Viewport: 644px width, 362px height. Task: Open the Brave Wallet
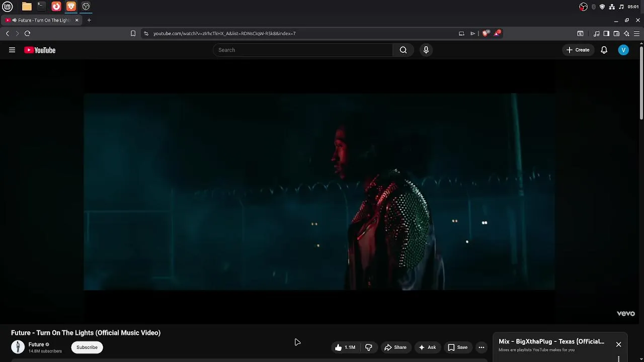click(x=616, y=33)
